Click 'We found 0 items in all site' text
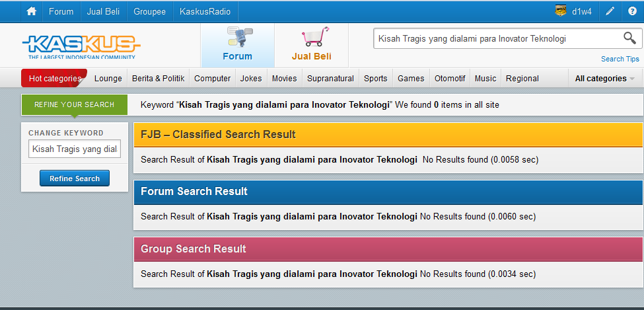The height and width of the screenshot is (310, 644). 448,105
